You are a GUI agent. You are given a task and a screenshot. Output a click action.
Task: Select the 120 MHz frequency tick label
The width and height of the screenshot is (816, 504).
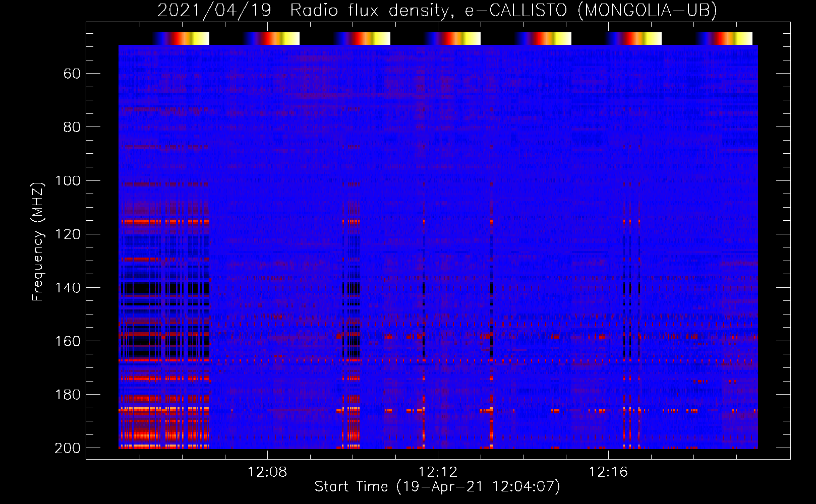(x=68, y=234)
